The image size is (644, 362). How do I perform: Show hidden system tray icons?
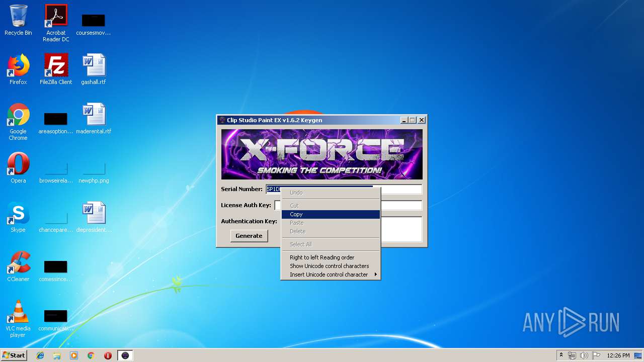tap(561, 355)
